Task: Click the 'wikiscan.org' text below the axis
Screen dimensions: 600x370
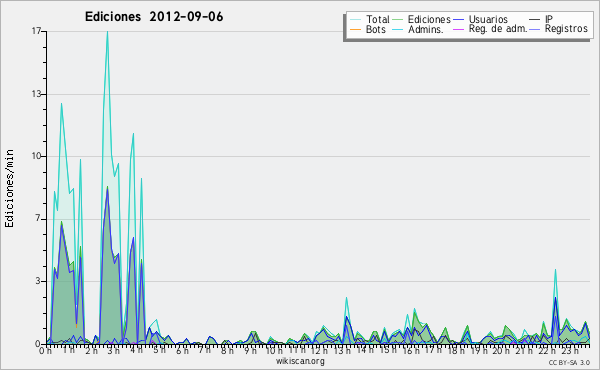Action: [x=300, y=361]
